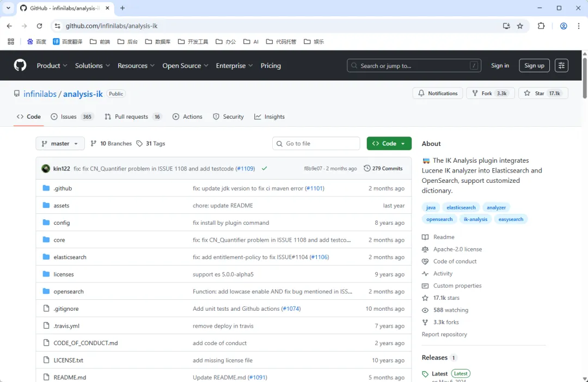The image size is (588, 382).
Task: Click the branch icon beside 10 Branches
Action: coord(94,144)
